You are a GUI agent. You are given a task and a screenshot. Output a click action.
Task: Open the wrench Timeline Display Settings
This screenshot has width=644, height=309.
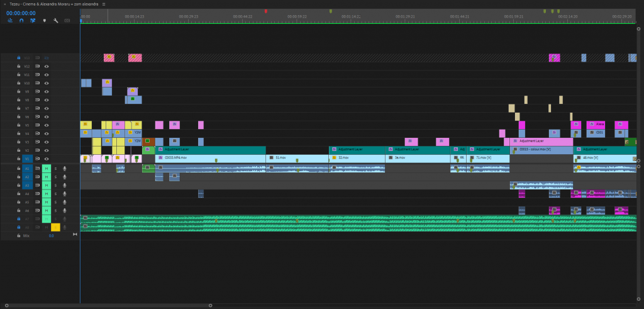click(55, 20)
